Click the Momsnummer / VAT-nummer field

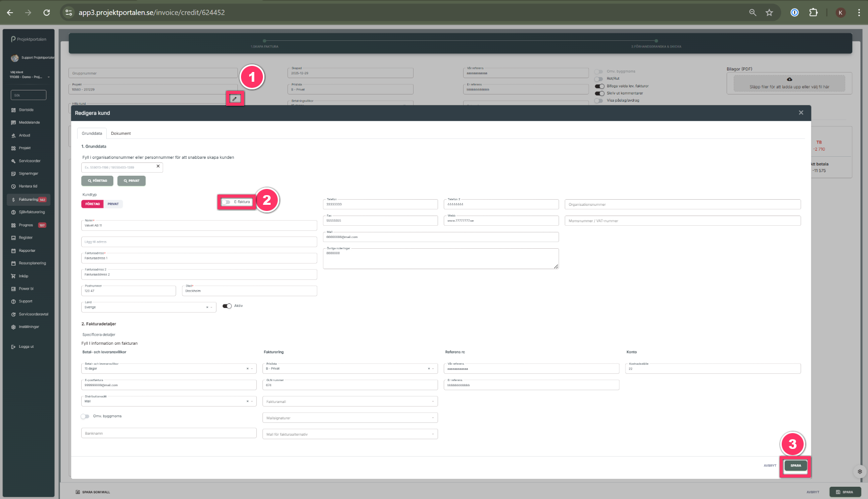click(683, 221)
